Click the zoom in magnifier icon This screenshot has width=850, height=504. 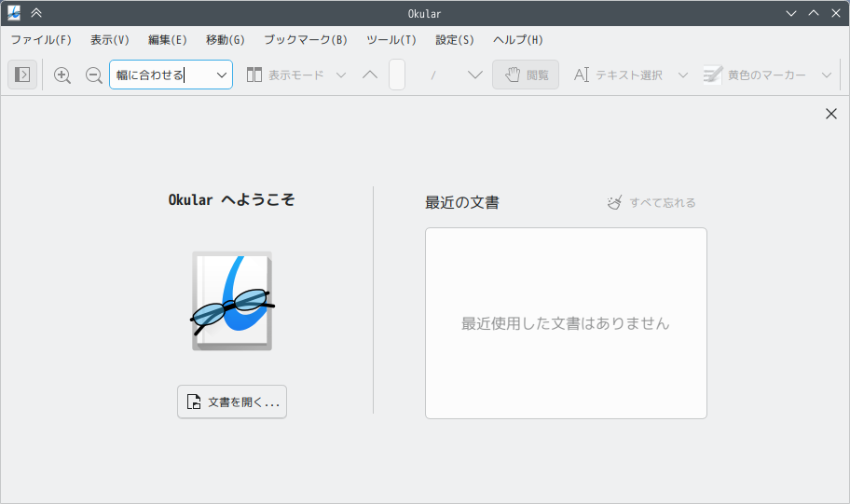(x=62, y=75)
